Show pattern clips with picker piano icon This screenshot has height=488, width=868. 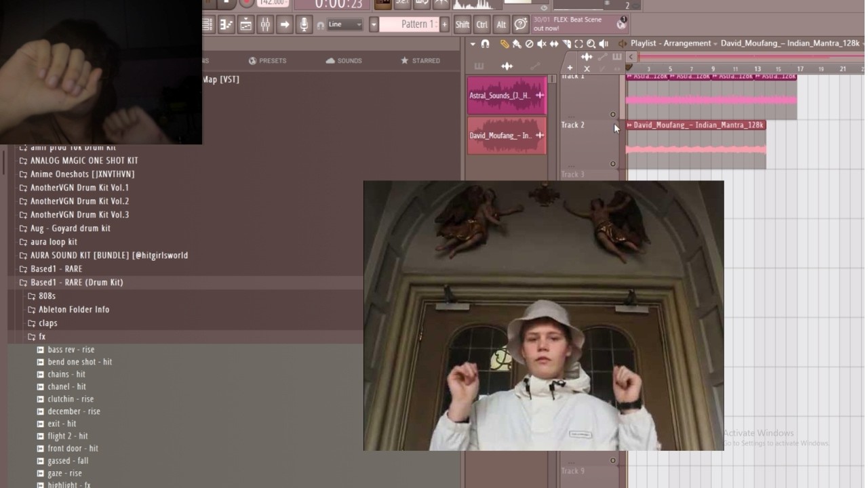point(479,66)
